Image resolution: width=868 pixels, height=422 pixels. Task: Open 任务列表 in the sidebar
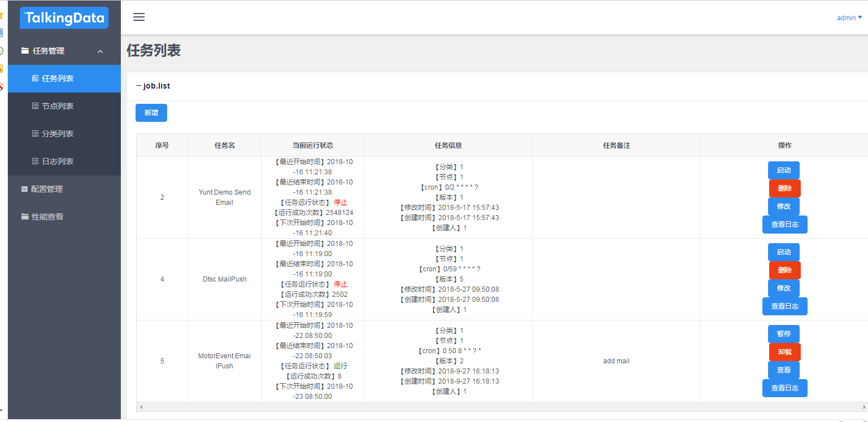tap(64, 78)
